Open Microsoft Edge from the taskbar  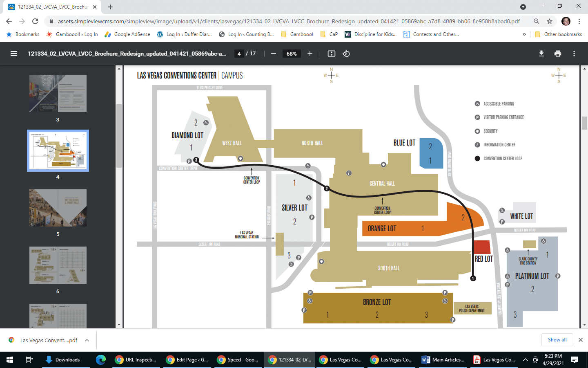point(101,360)
